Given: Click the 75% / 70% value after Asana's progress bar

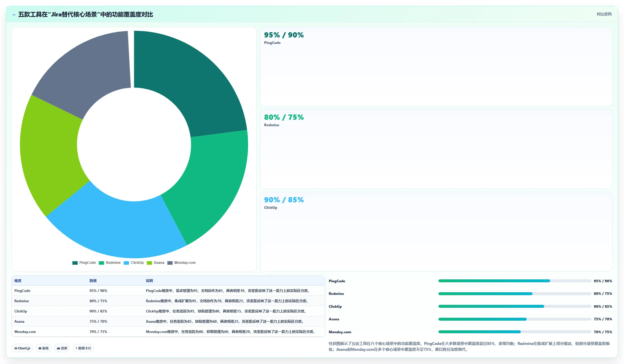Looking at the screenshot, I should pyautogui.click(x=603, y=319).
